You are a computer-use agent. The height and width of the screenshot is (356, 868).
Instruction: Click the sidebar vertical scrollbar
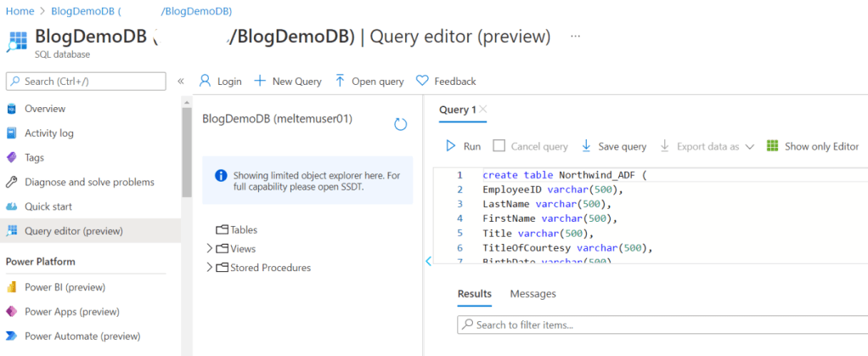187,153
